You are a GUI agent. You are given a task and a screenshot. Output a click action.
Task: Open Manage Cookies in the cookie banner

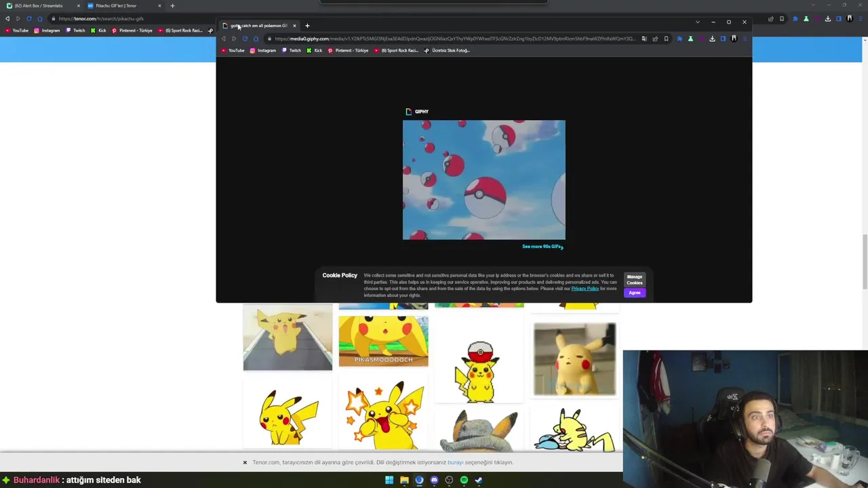click(x=634, y=280)
